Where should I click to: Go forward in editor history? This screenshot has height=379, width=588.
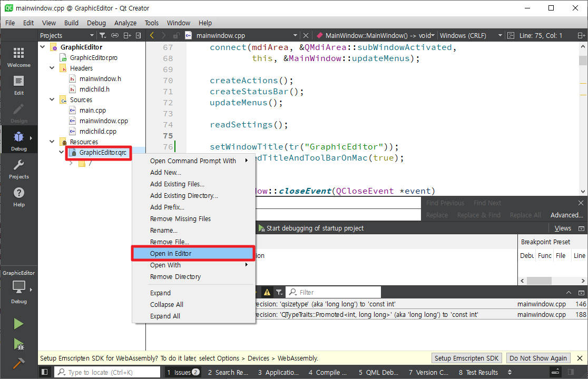(x=163, y=36)
